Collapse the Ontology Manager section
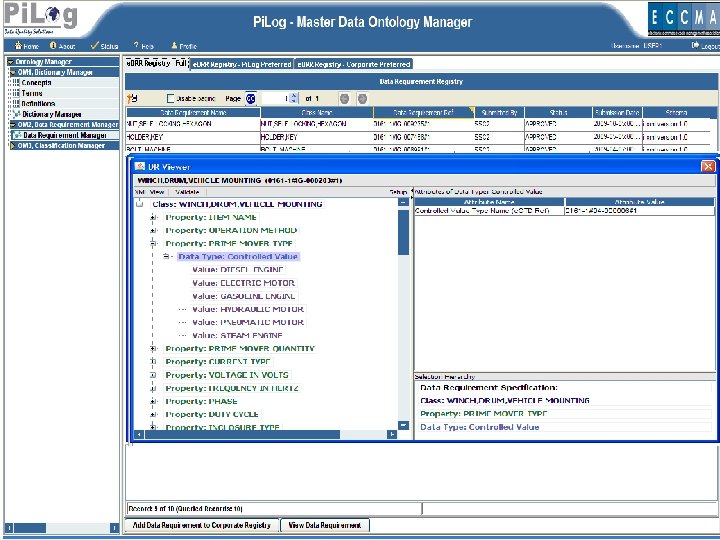The width and height of the screenshot is (720, 540). click(x=11, y=62)
